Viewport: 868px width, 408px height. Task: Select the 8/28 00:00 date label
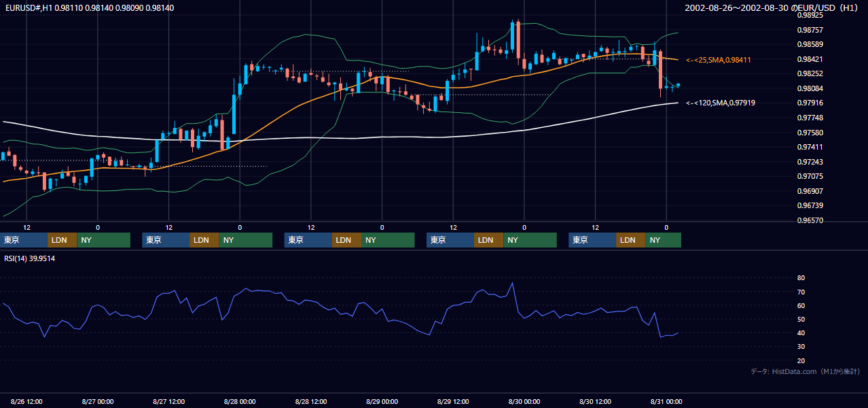click(x=240, y=401)
